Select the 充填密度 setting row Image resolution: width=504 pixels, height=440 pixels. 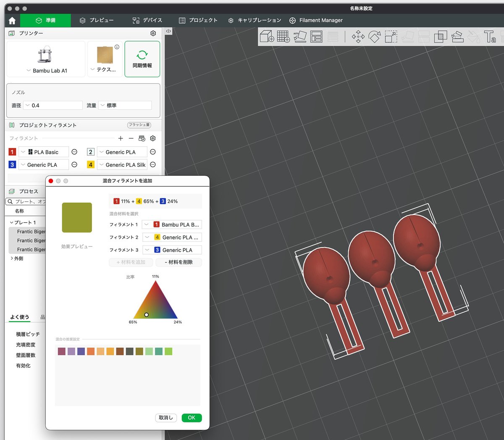(26, 345)
